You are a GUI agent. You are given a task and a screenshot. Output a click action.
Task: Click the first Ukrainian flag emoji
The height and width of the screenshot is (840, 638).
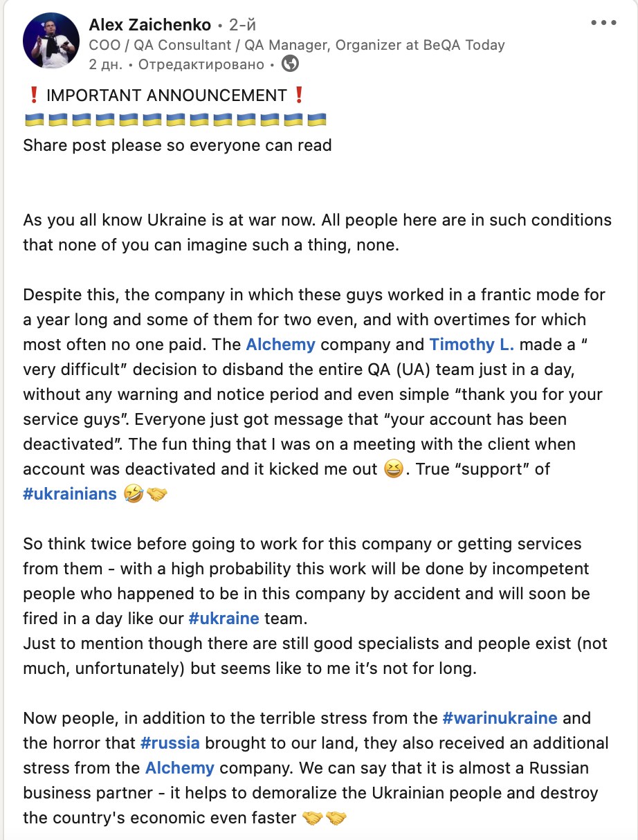point(34,120)
